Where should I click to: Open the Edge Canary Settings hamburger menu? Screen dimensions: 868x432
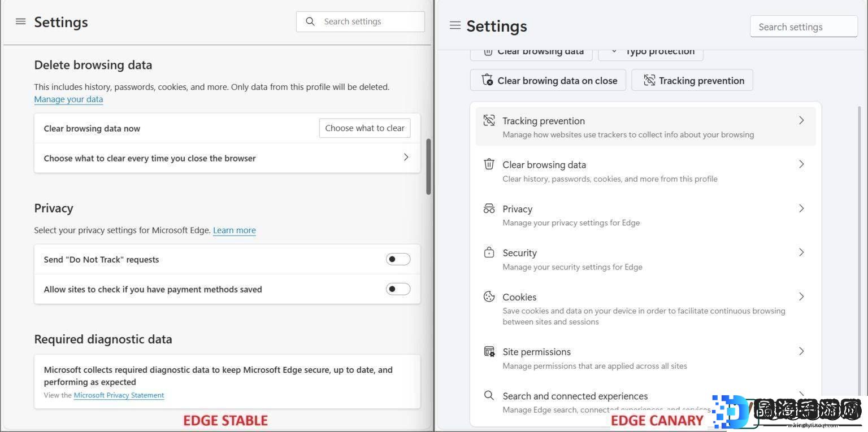pyautogui.click(x=455, y=25)
